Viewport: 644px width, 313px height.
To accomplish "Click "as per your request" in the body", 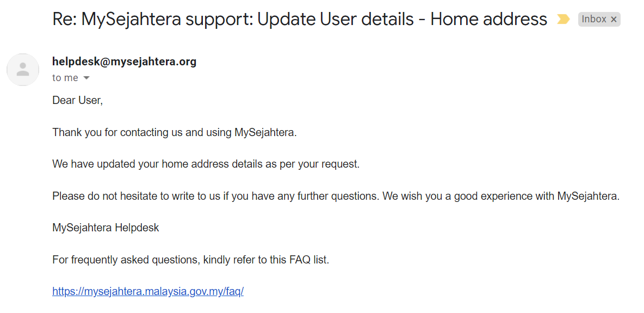I will pos(318,164).
